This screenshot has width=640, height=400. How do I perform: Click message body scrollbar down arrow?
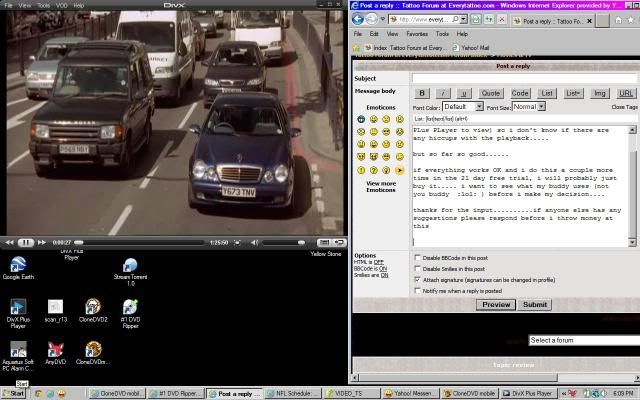click(x=632, y=242)
